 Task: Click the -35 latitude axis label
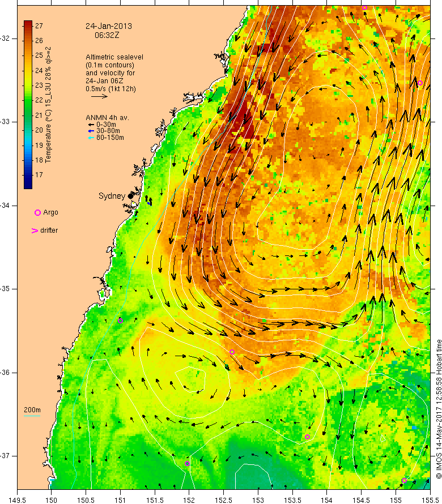[x=5, y=289]
